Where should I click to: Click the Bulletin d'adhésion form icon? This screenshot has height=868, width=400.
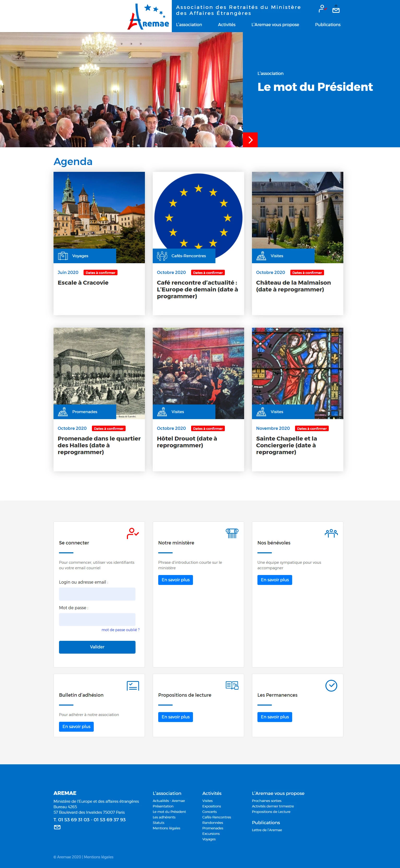pyautogui.click(x=133, y=685)
